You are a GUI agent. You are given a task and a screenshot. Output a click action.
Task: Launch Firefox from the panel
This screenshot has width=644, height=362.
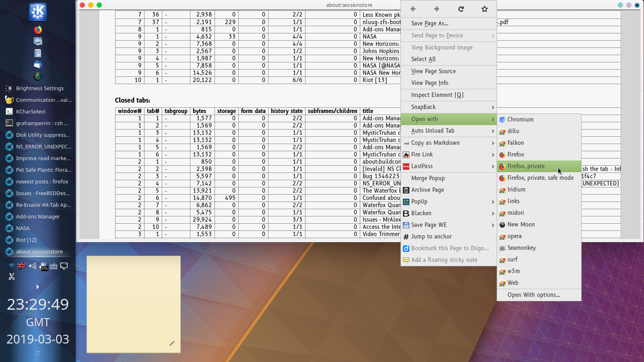pyautogui.click(x=38, y=30)
